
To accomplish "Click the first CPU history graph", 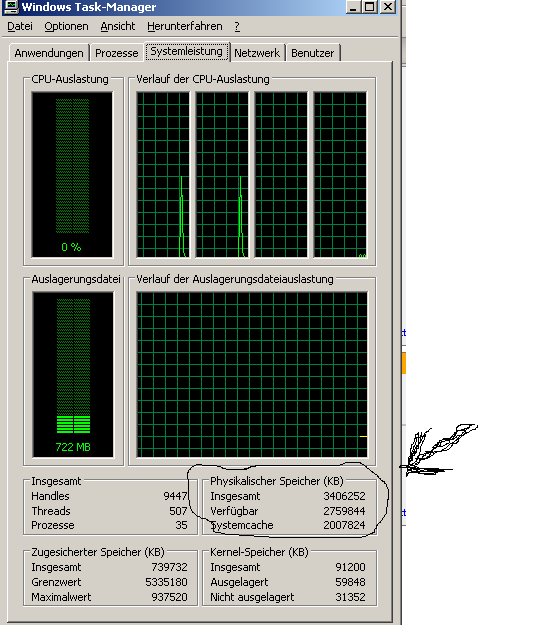I will (163, 175).
